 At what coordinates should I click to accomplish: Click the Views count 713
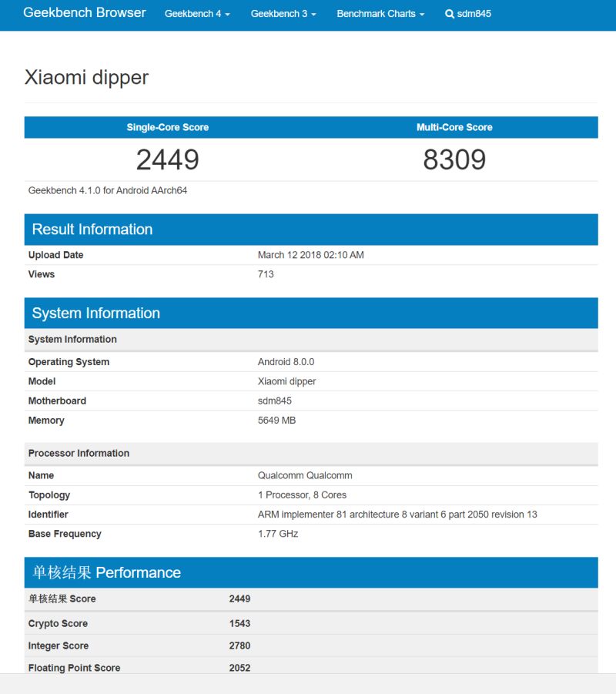click(x=266, y=274)
